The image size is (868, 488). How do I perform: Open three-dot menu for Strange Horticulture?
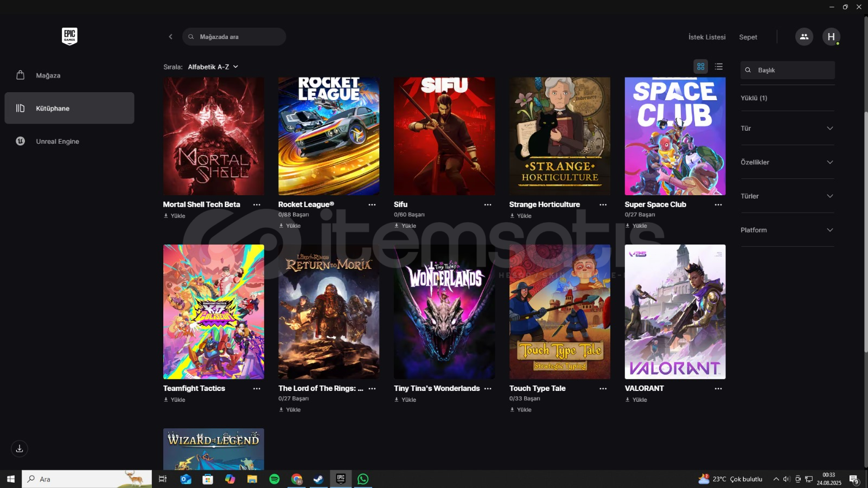click(603, 205)
